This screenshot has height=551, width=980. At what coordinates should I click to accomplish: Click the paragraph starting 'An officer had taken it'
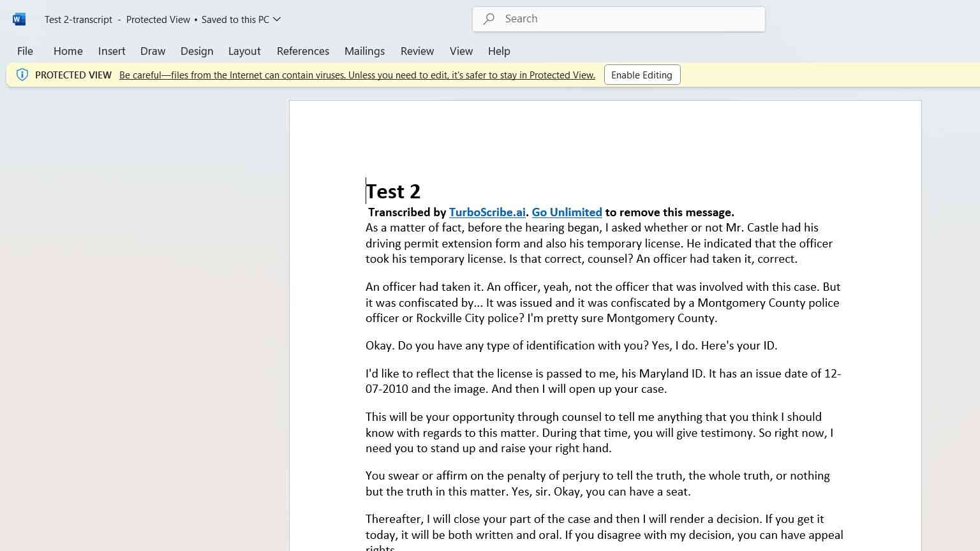pyautogui.click(x=603, y=302)
